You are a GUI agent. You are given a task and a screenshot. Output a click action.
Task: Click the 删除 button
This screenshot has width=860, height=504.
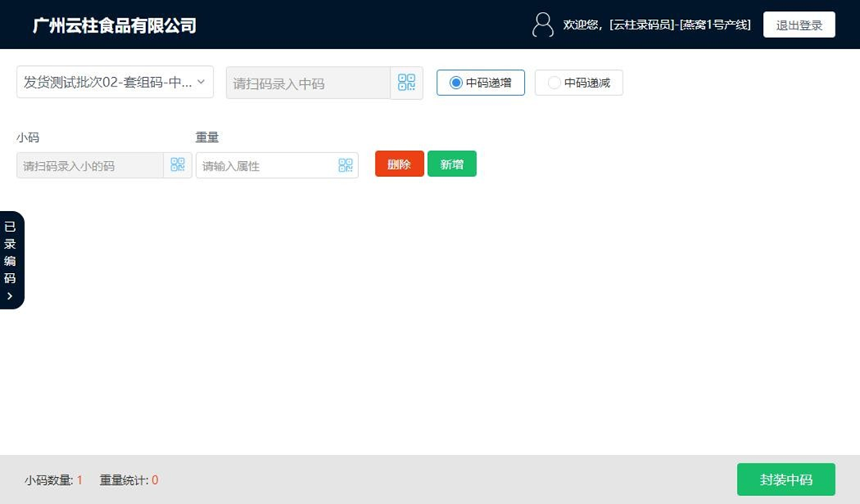click(399, 164)
